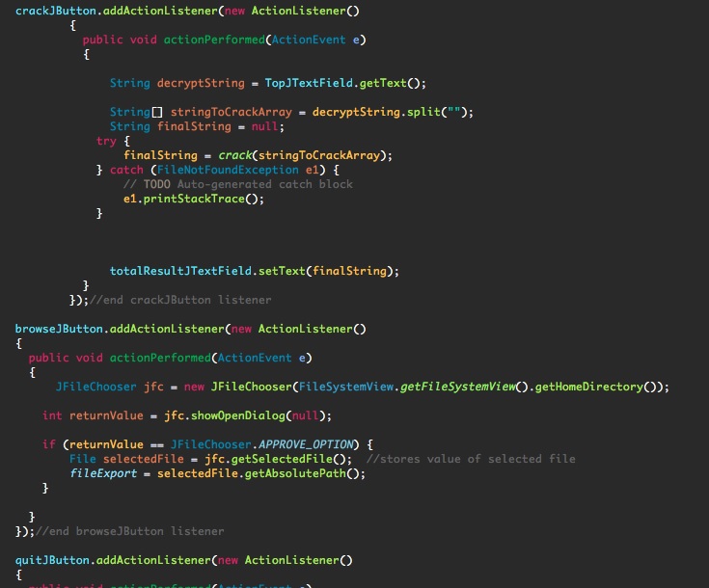
Task: Place cursor on the quitJButton identifier
Action: coord(52,560)
